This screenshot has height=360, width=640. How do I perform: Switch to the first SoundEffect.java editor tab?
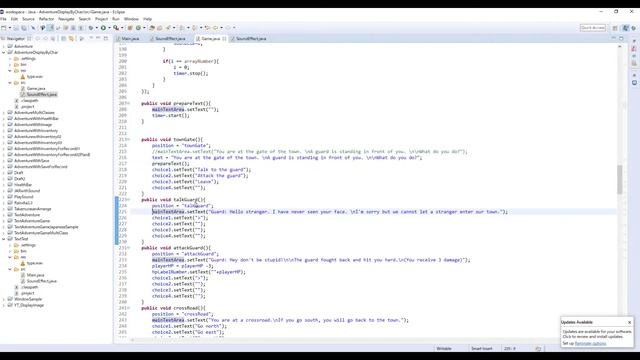[170, 38]
